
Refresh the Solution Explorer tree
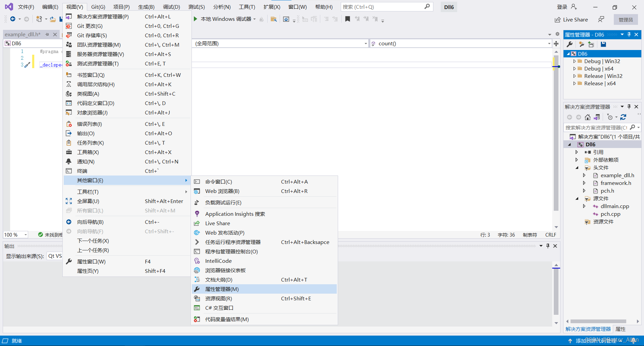click(624, 117)
